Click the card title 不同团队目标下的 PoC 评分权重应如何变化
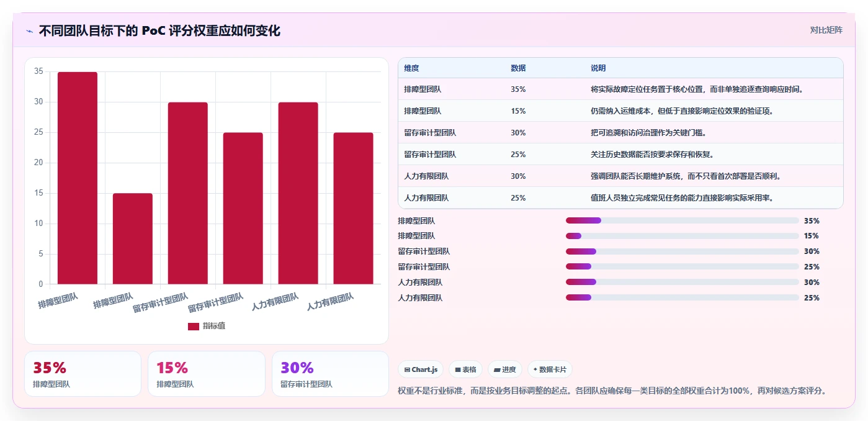The width and height of the screenshot is (868, 421). 159,30
